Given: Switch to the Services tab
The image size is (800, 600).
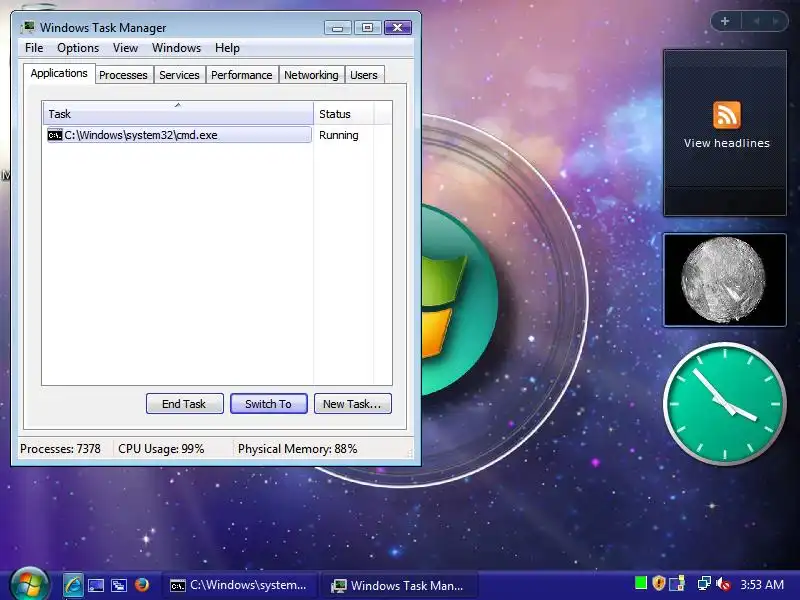Looking at the screenshot, I should pos(179,75).
